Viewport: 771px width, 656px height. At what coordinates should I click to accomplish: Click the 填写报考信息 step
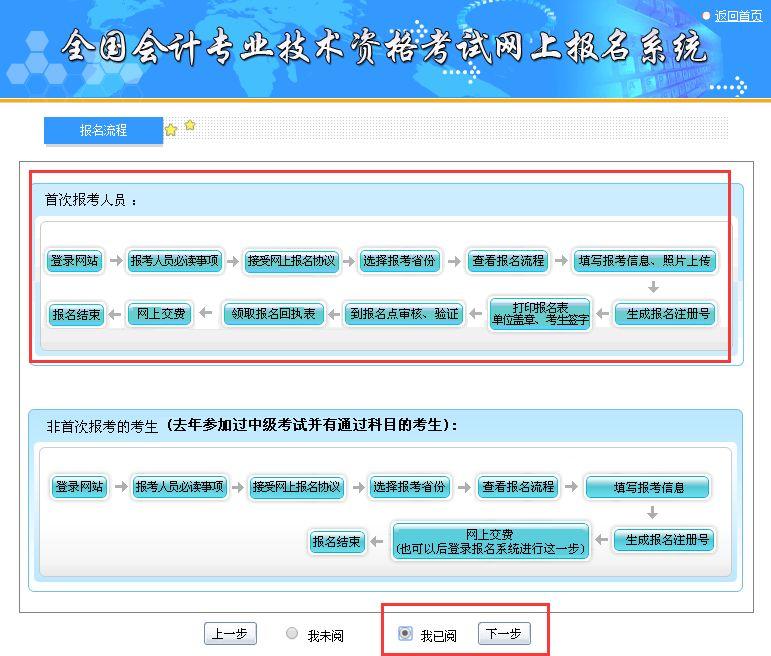click(647, 487)
